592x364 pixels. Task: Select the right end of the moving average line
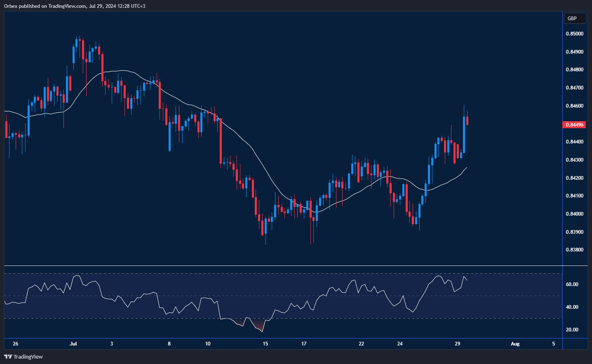[x=467, y=167]
